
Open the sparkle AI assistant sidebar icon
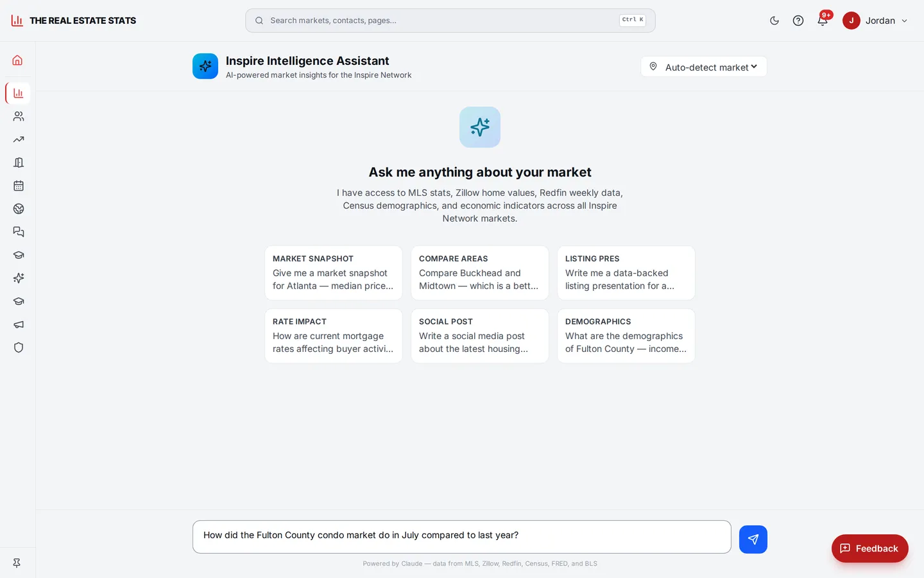(x=19, y=278)
